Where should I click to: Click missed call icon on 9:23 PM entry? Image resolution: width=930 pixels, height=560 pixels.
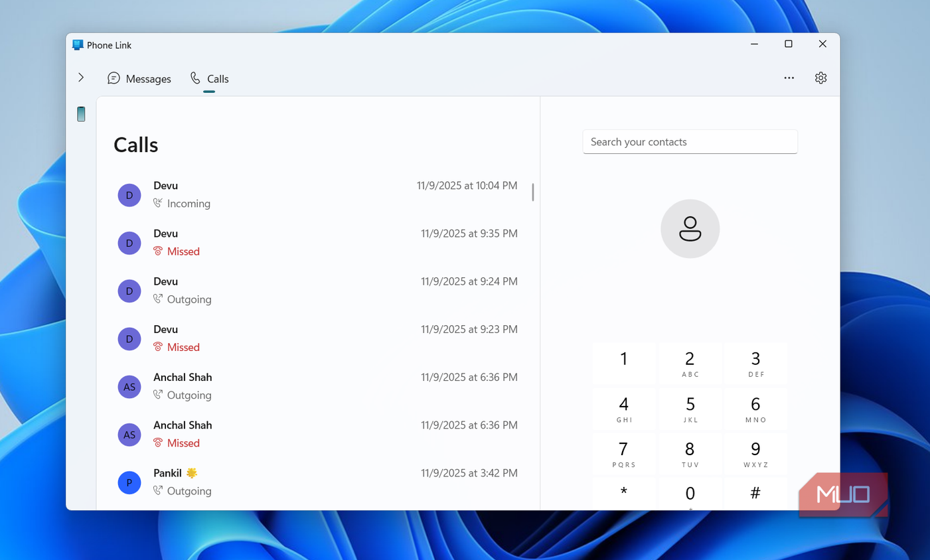click(158, 346)
